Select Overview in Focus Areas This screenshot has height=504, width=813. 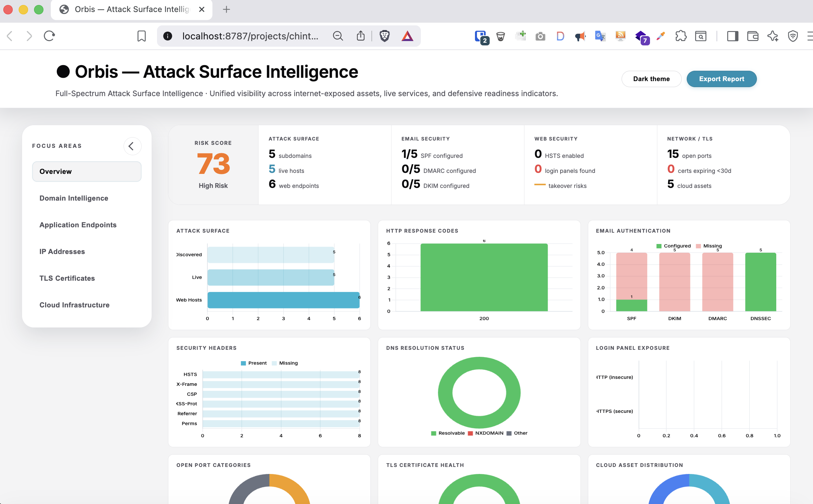[87, 172]
